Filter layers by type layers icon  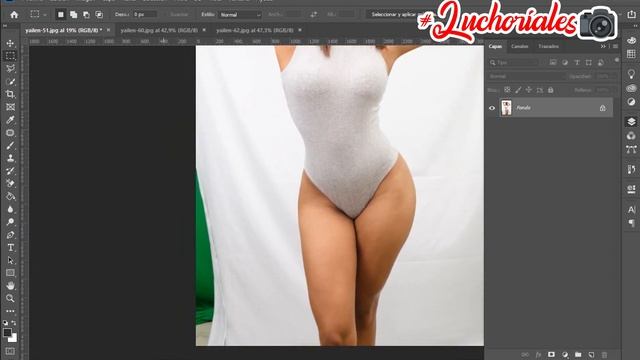pos(577,62)
